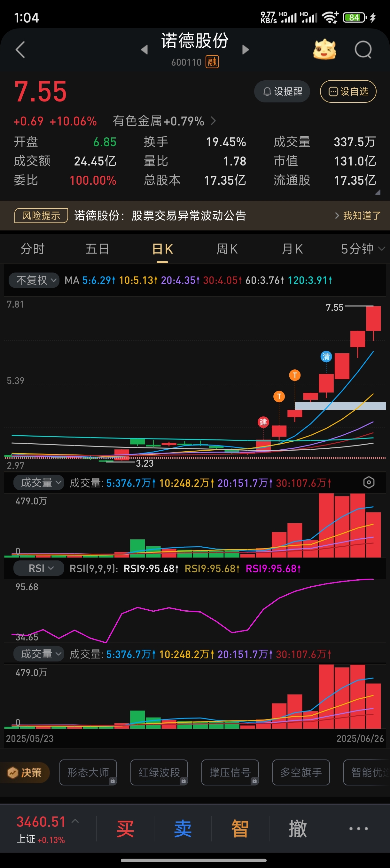Screen dimensions: 390x868
Task: Set price alert with 设提醒
Action: pyautogui.click(x=282, y=91)
